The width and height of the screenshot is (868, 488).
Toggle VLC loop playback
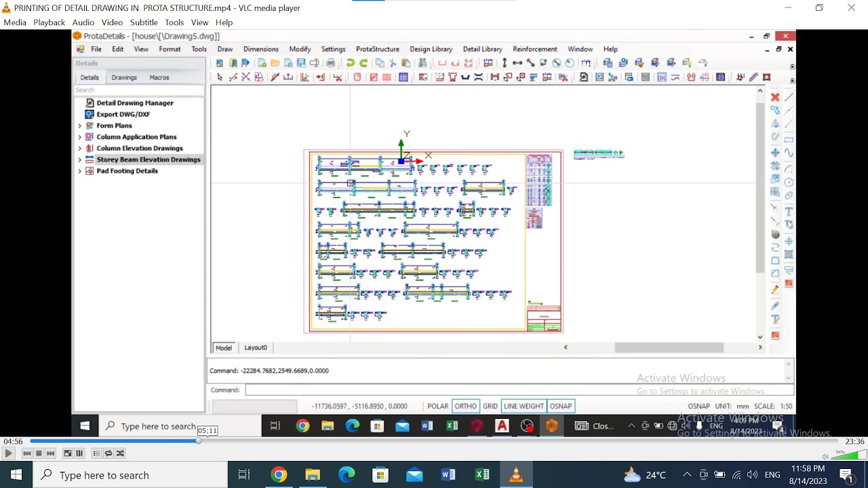point(108,453)
